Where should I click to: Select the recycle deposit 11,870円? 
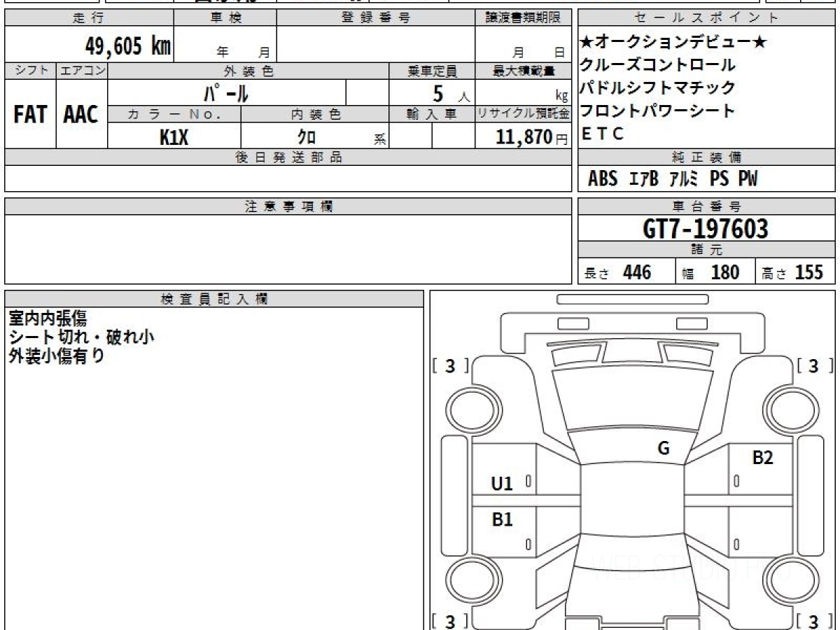tap(531, 137)
